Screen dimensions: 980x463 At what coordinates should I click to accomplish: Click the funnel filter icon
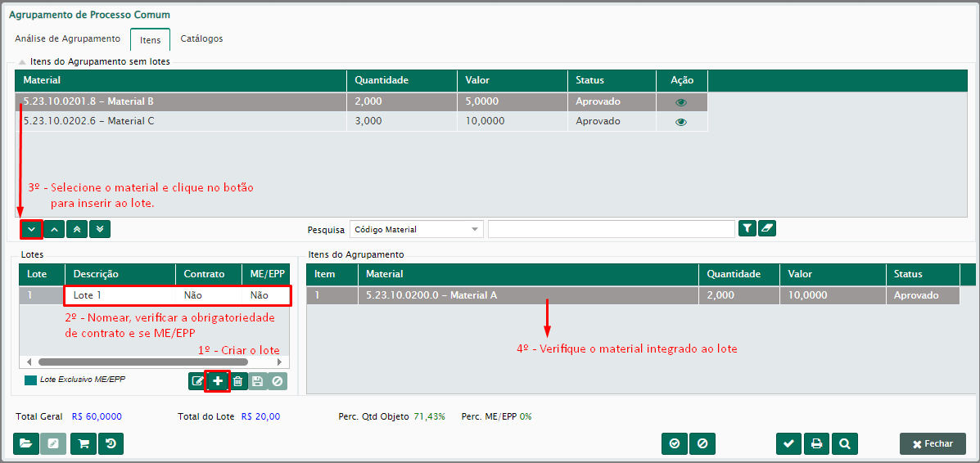pyautogui.click(x=747, y=229)
